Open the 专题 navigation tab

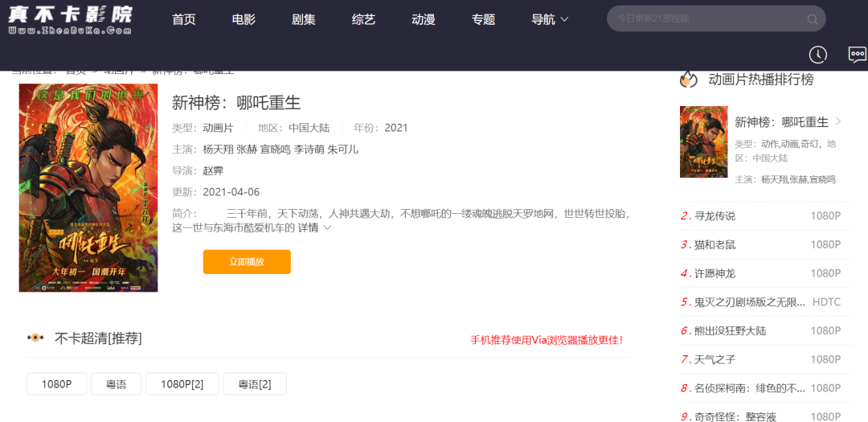483,19
